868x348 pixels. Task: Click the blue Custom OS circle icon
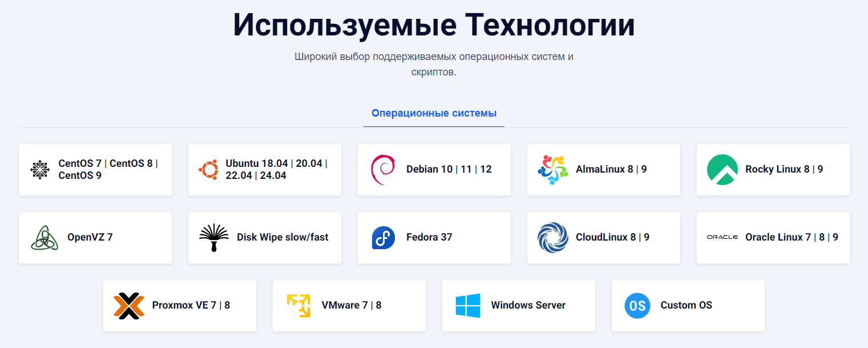coord(637,306)
